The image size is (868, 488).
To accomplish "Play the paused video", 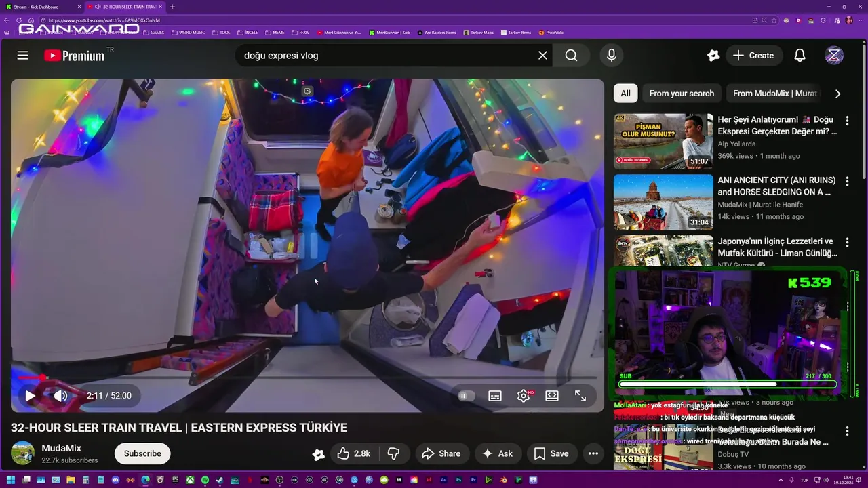I will [x=30, y=396].
